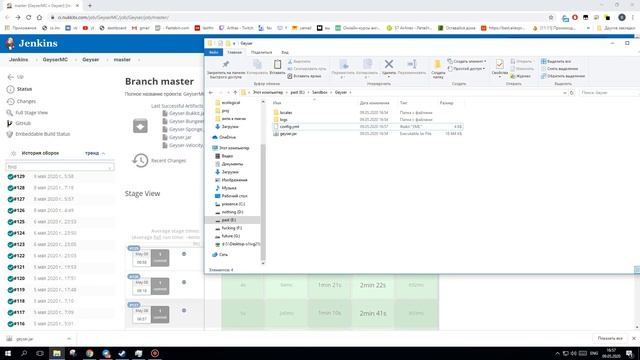Click the Delete X icon in the ribbon

click(x=389, y=64)
